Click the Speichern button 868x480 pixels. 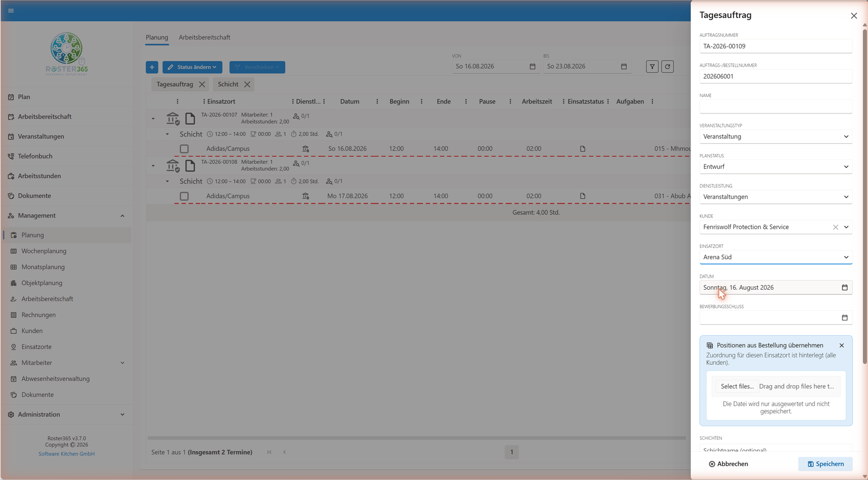point(825,464)
